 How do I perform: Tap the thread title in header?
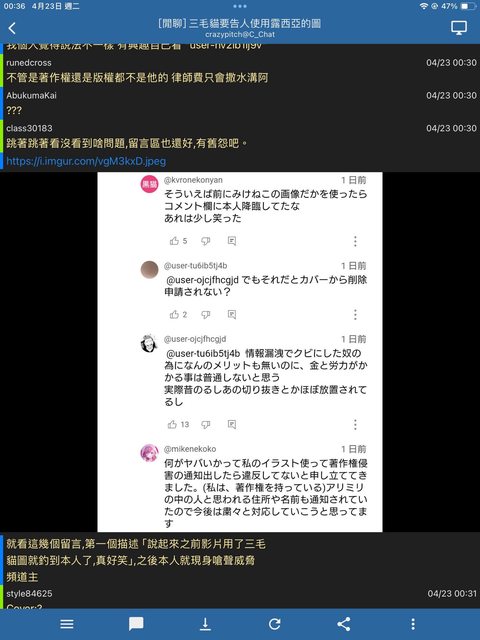point(240,24)
